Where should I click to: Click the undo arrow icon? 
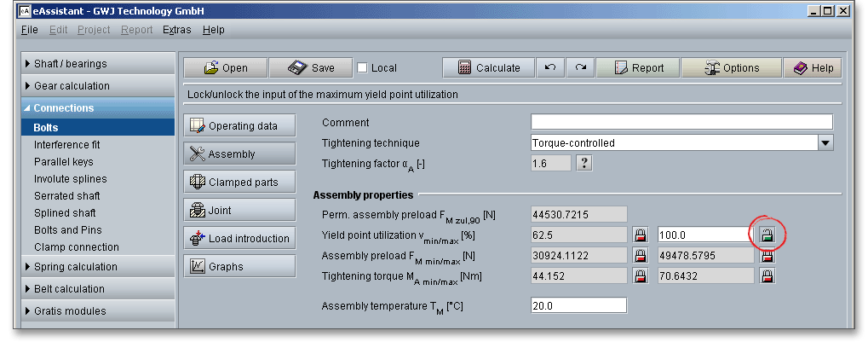(551, 68)
